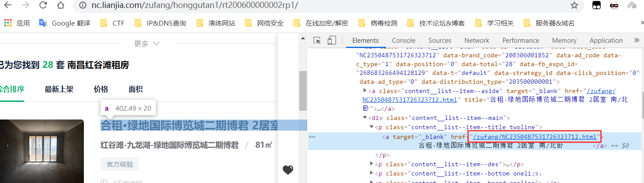The width and height of the screenshot is (644, 183).
Task: Expand the 更多 filter options
Action: (147, 44)
